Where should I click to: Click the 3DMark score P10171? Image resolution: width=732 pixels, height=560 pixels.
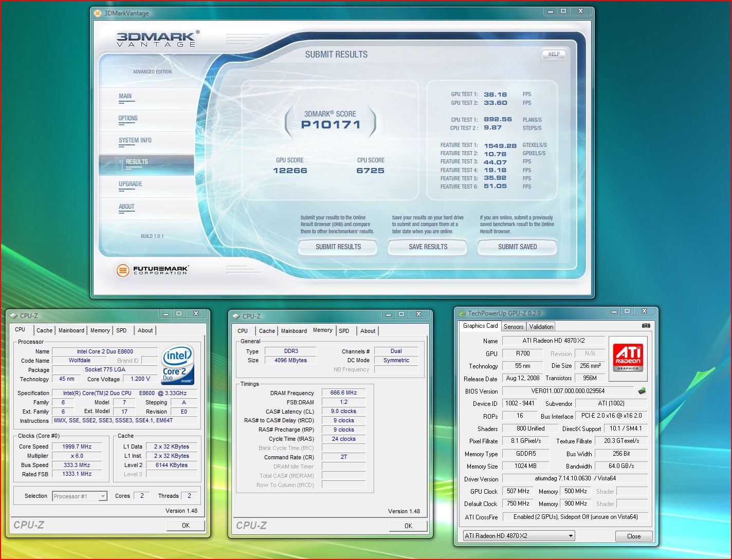[331, 124]
